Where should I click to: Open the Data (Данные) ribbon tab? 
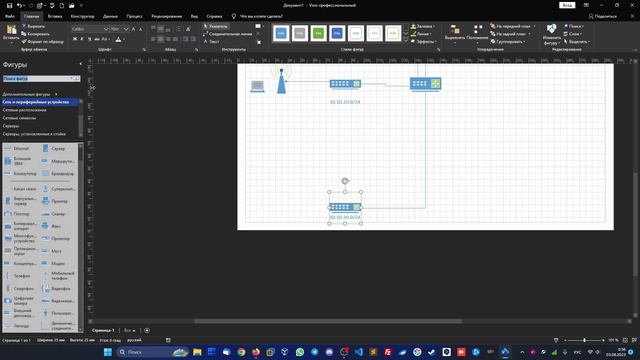[110, 16]
